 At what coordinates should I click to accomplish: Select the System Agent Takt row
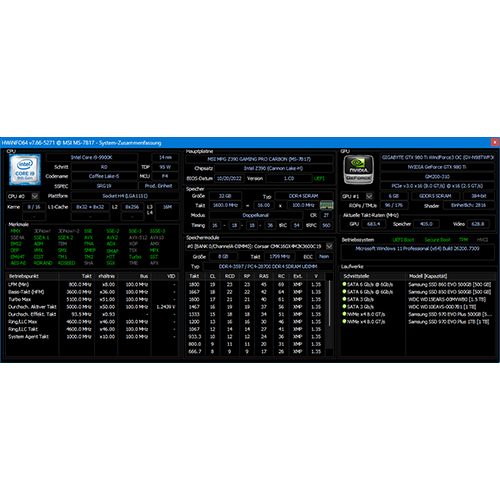tap(92, 337)
